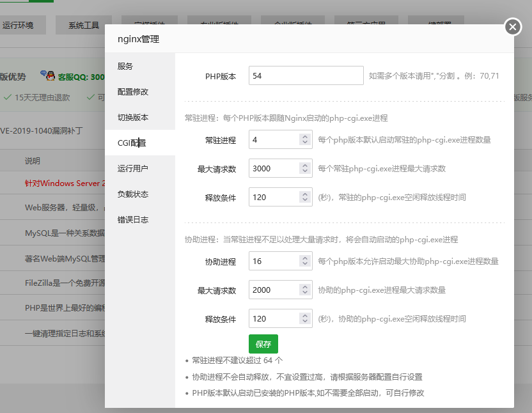Viewport: 532px width, 413px height.
Task: Click the hint 每个php版本允许启动最大协助php-cgi.exe进程数量
Action: tap(408, 261)
